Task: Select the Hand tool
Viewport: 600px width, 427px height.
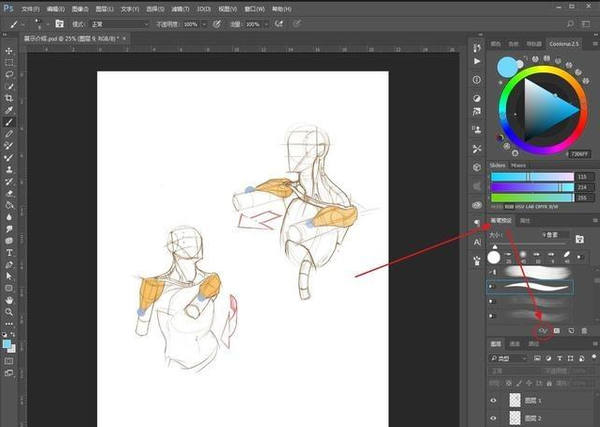Action: click(x=9, y=299)
